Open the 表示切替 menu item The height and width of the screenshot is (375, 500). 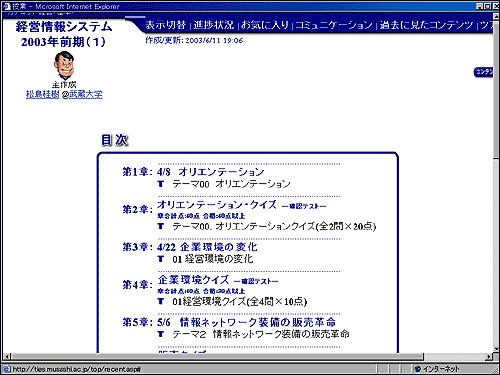(166, 25)
